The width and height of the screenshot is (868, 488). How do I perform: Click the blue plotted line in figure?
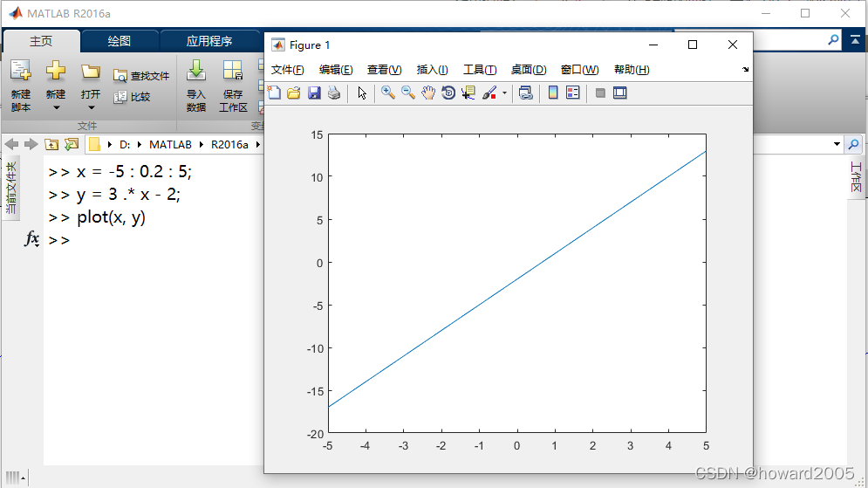pyautogui.click(x=517, y=279)
